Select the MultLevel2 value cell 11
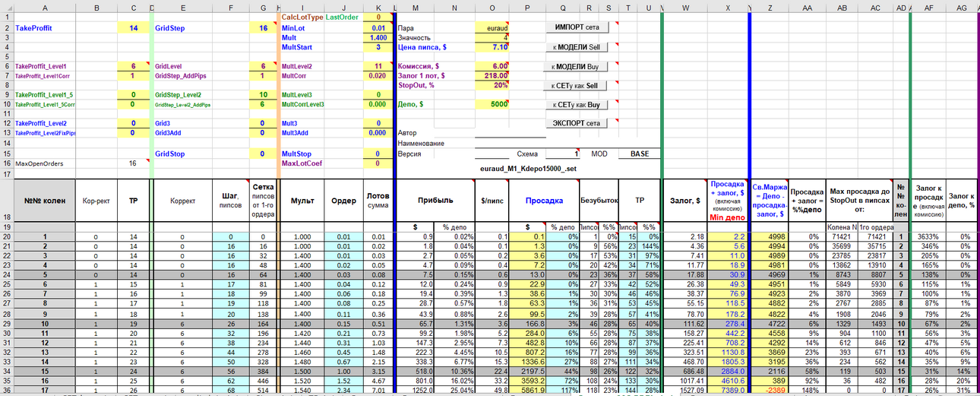Image resolution: width=980 pixels, height=396 pixels. (378, 66)
